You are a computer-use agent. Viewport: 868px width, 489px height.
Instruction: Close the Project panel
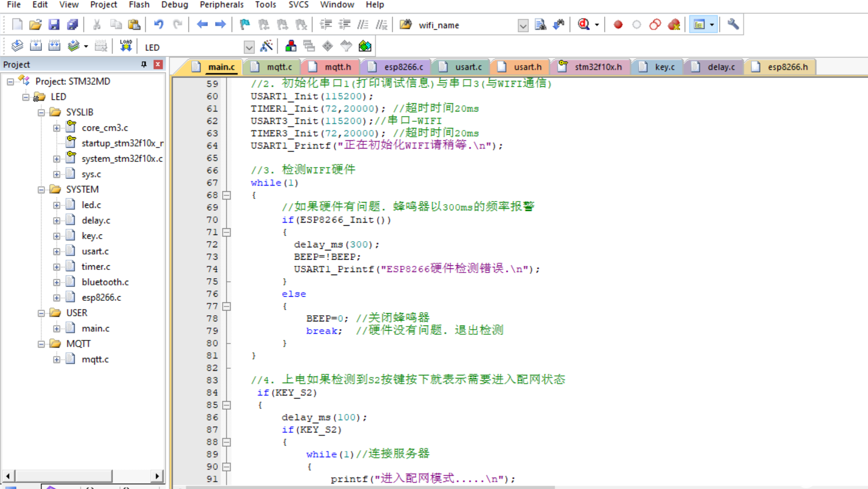(x=158, y=64)
